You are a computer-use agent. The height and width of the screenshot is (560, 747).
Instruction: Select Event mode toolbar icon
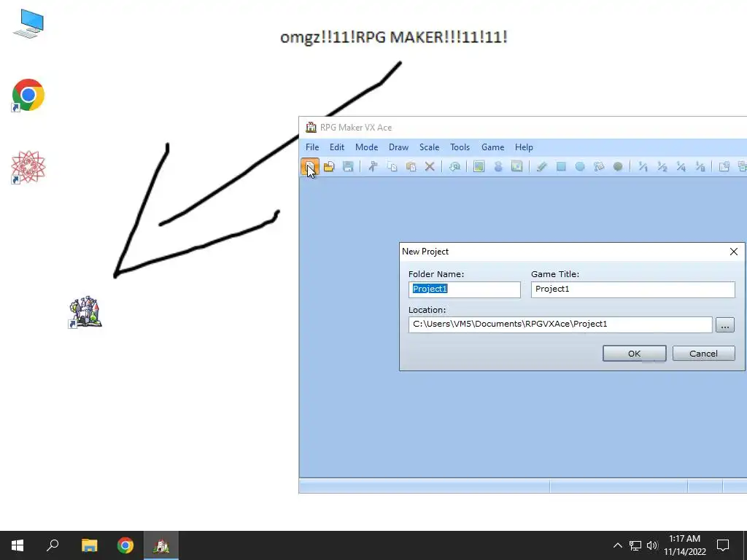tap(498, 166)
